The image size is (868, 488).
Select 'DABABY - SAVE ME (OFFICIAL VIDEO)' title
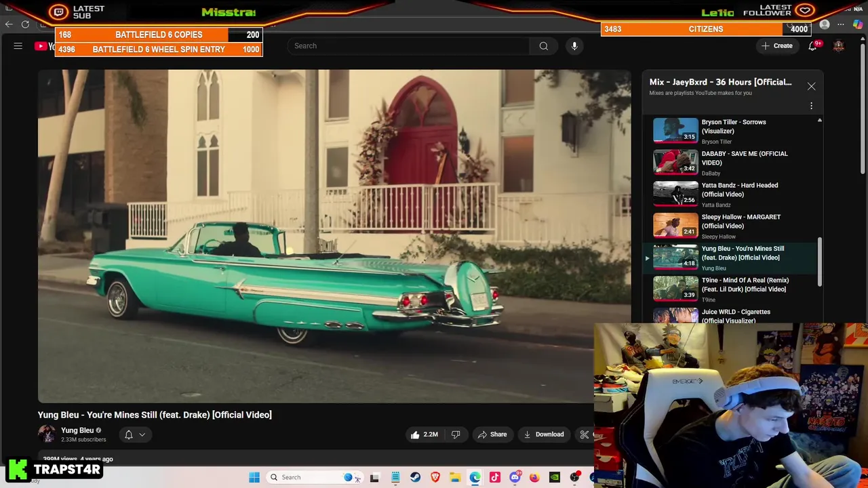745,158
